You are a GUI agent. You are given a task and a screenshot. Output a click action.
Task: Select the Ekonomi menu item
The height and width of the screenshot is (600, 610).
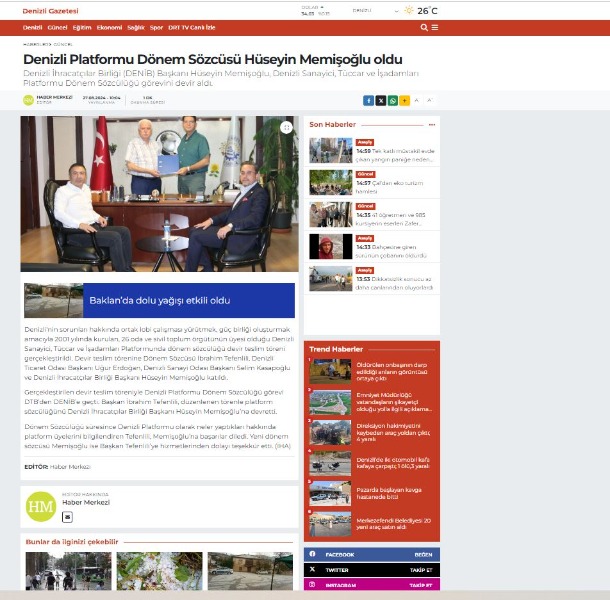coord(109,28)
